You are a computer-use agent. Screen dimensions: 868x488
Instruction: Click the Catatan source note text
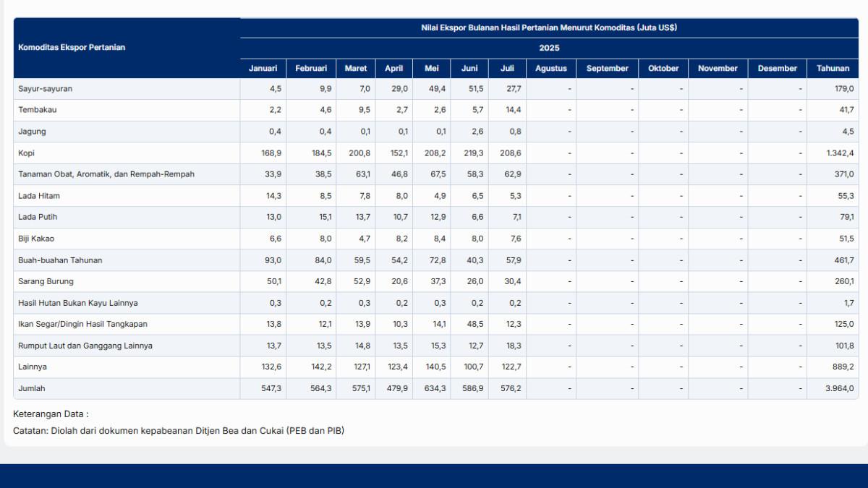pyautogui.click(x=179, y=431)
